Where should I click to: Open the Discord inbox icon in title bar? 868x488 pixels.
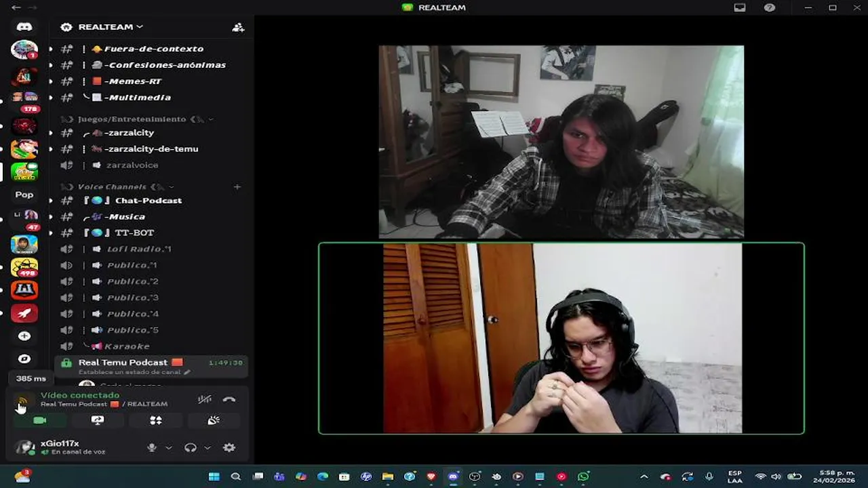pyautogui.click(x=740, y=7)
